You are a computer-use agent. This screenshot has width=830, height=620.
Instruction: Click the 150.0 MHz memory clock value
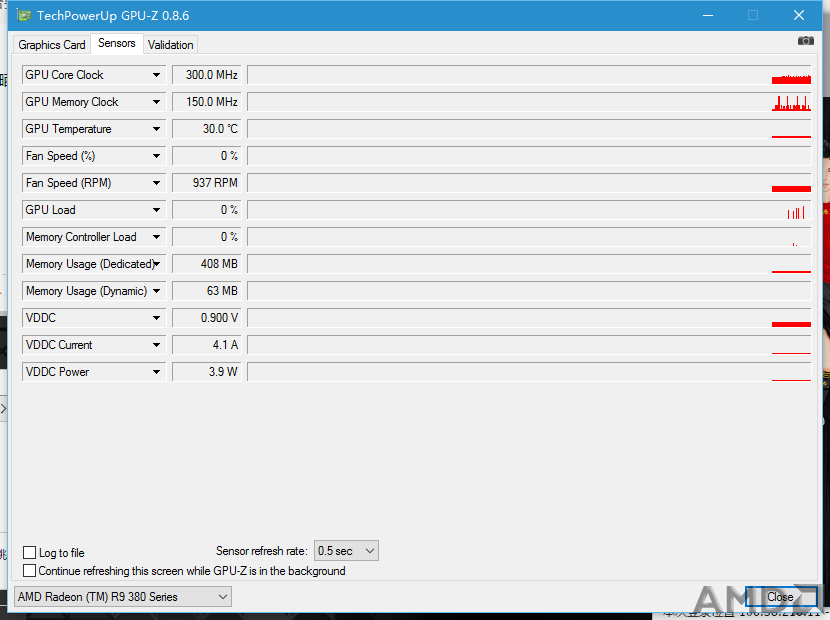click(x=206, y=102)
